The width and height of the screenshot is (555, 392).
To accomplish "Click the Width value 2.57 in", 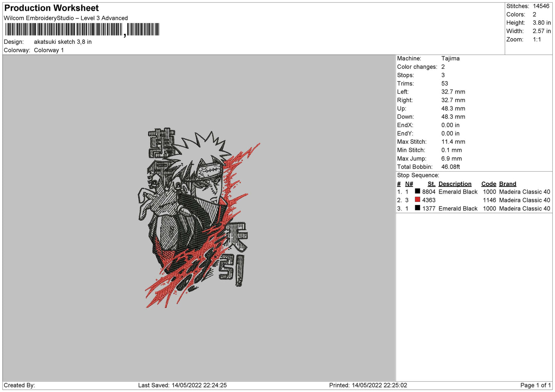I will (542, 31).
